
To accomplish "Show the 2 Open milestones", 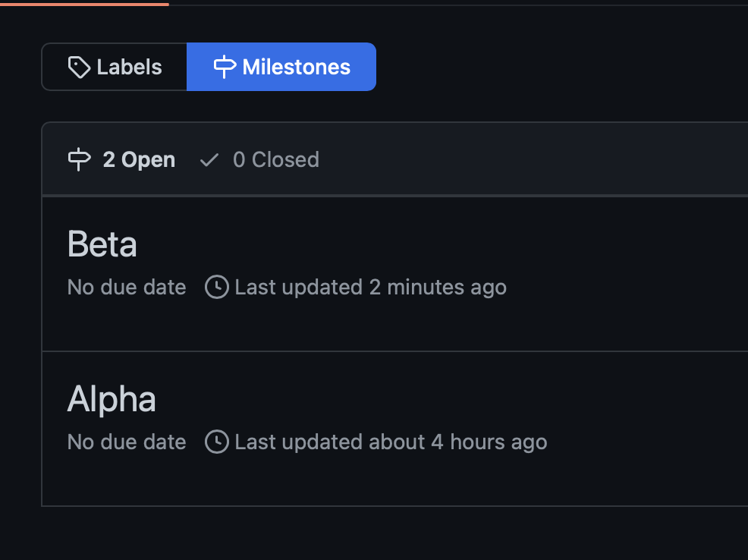I will (121, 159).
